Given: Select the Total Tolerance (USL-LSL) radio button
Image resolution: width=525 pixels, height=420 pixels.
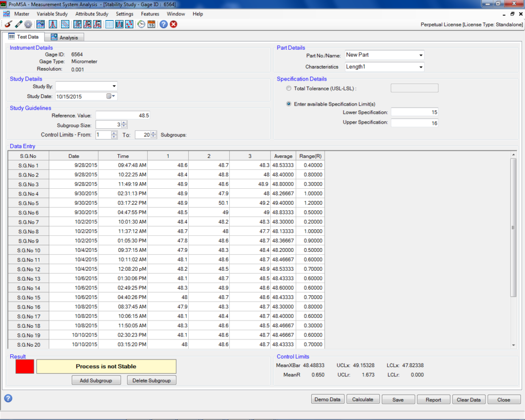Looking at the screenshot, I should [289, 88].
